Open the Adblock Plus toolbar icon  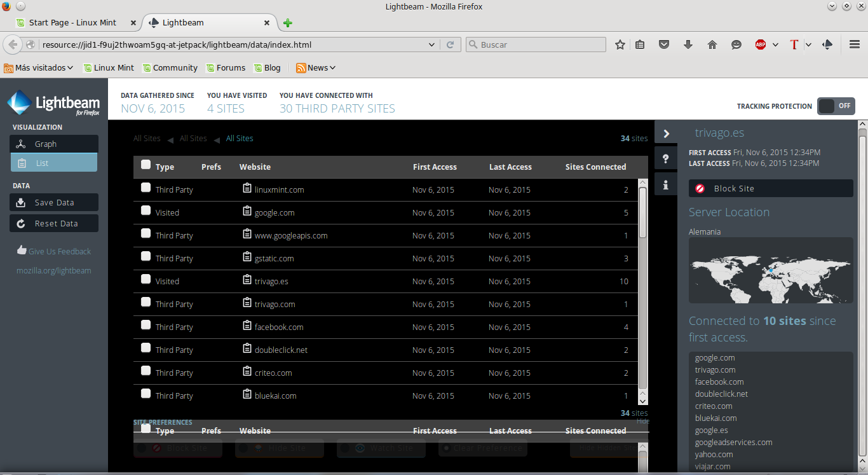point(760,45)
